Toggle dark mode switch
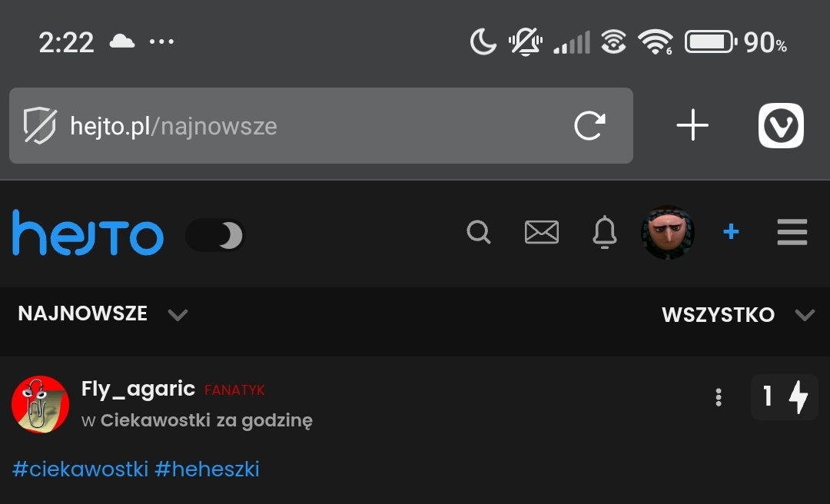Viewport: 830px width, 504px height. point(215,236)
